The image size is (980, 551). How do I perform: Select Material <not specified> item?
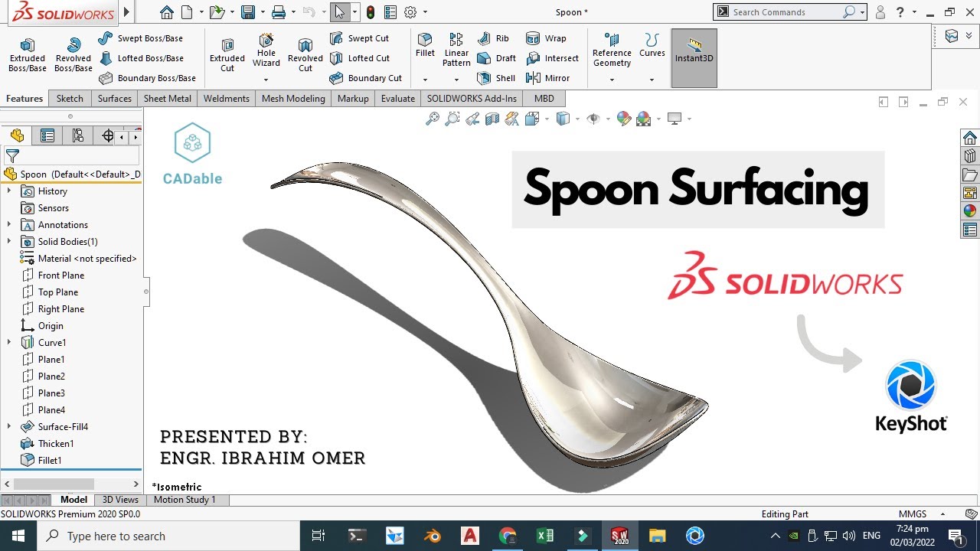[79, 259]
